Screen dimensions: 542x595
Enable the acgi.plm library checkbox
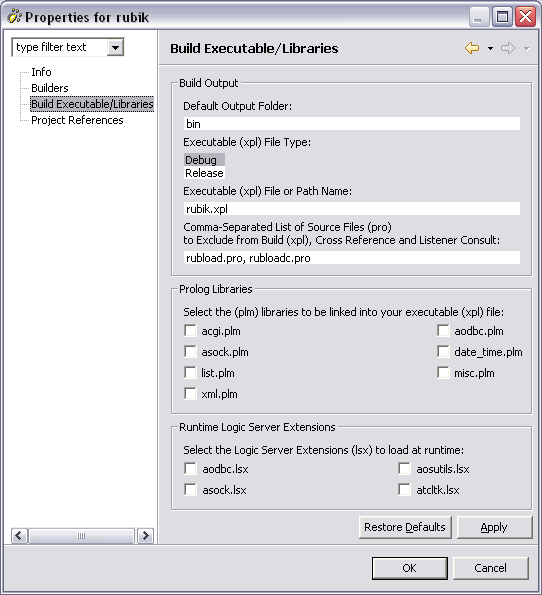190,331
